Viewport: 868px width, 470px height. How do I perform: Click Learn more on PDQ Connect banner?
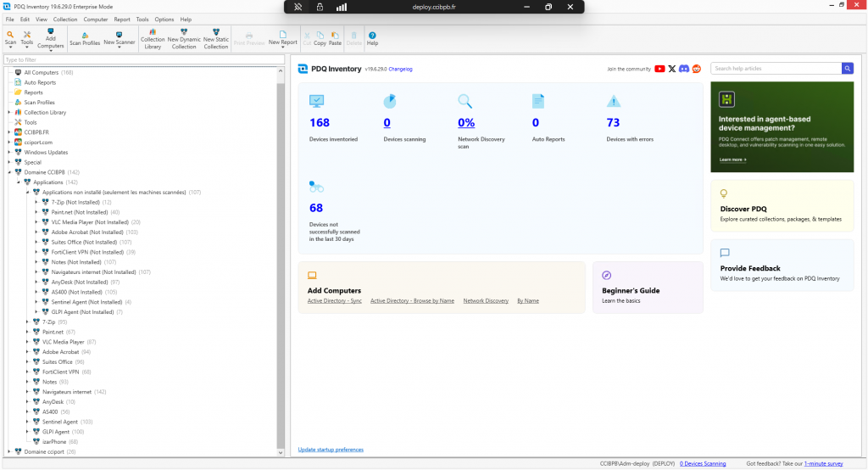point(733,159)
